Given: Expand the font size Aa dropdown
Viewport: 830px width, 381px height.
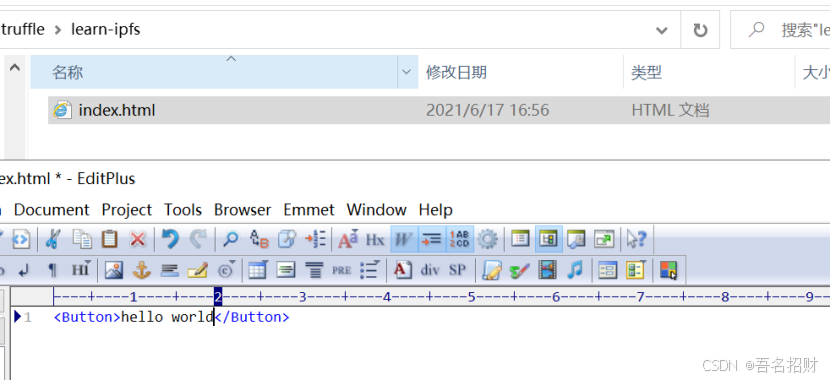Looking at the screenshot, I should coord(348,240).
